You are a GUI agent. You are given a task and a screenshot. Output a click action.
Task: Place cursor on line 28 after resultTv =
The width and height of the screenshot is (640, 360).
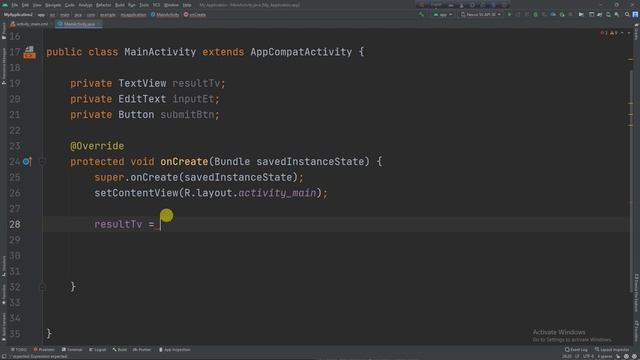point(160,224)
